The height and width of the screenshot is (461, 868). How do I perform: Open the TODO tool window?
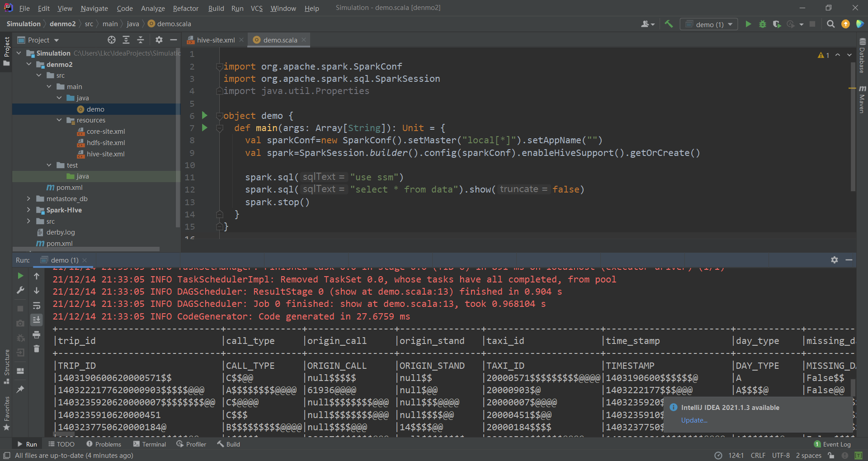[x=61, y=444]
